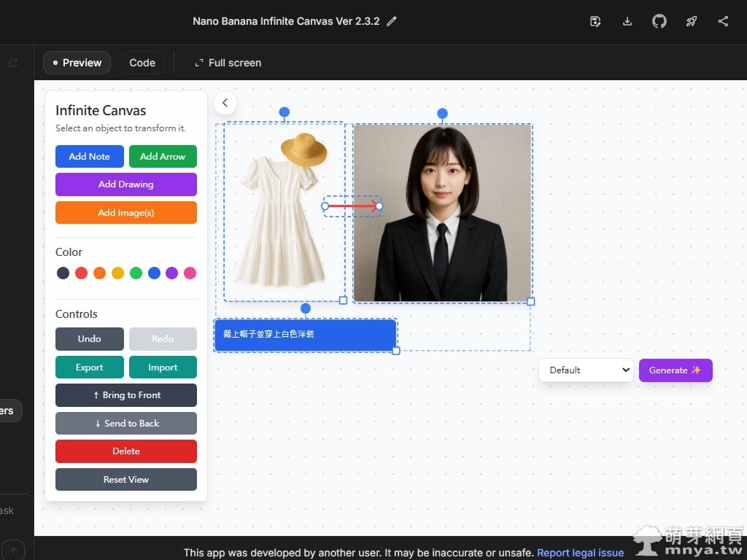Pick the green color swatch
The image size is (747, 560).
pos(136,273)
